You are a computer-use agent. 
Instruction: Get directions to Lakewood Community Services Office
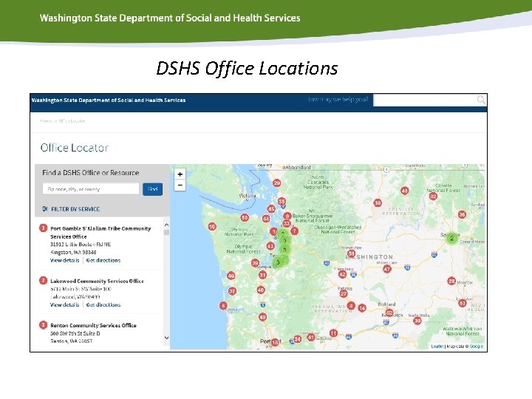103,304
